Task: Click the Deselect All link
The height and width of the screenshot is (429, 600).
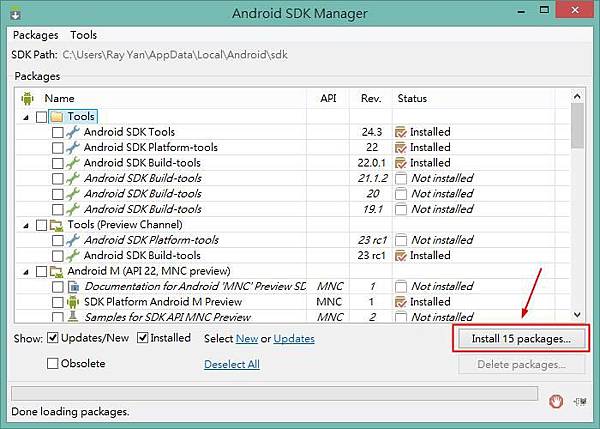Action: click(232, 364)
